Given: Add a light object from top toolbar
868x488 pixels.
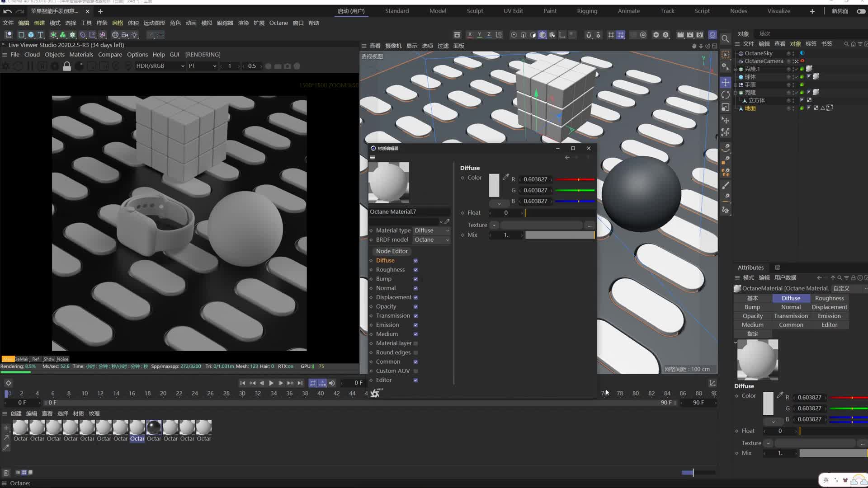Looking at the screenshot, I should 135,35.
